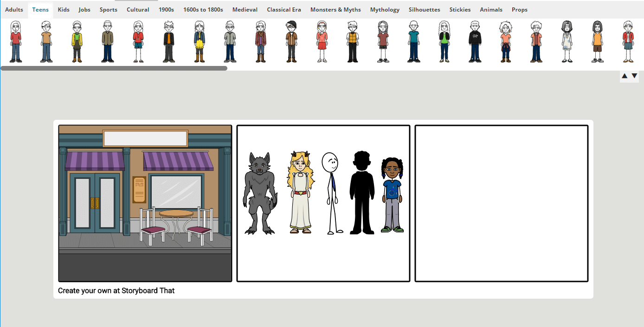Select the empty third storyboard cell
The height and width of the screenshot is (327, 644).
502,203
